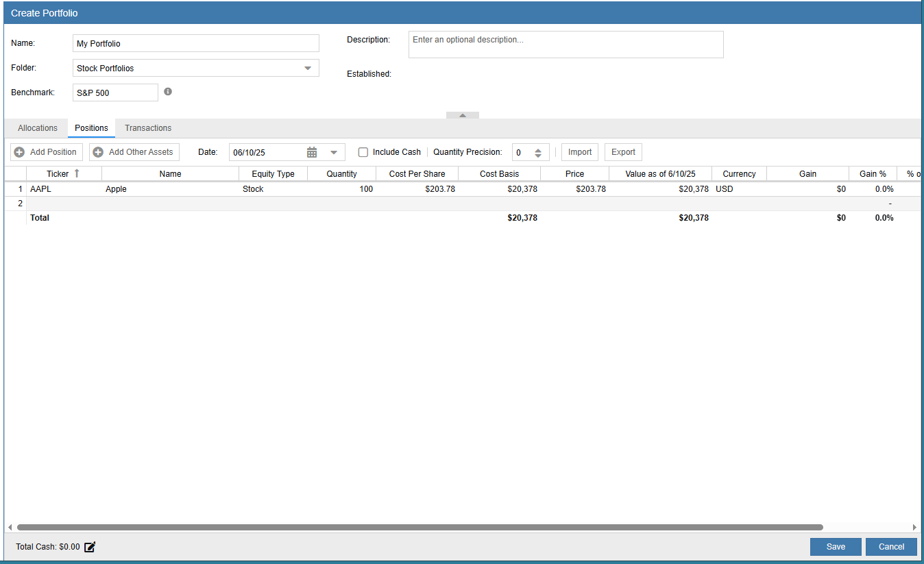Click the Save button
This screenshot has height=564, width=924.
pos(836,547)
